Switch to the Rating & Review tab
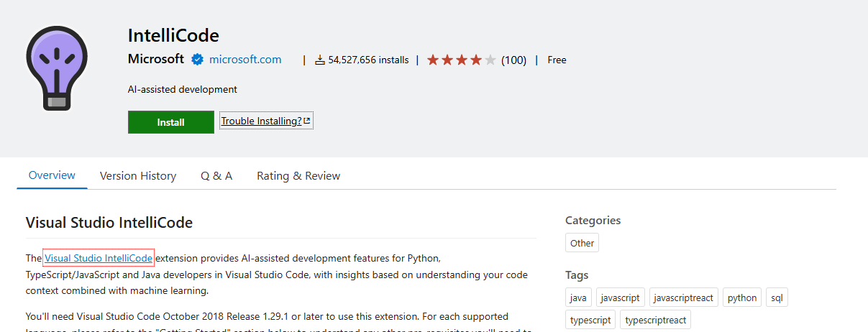The width and height of the screenshot is (868, 332). point(298,176)
